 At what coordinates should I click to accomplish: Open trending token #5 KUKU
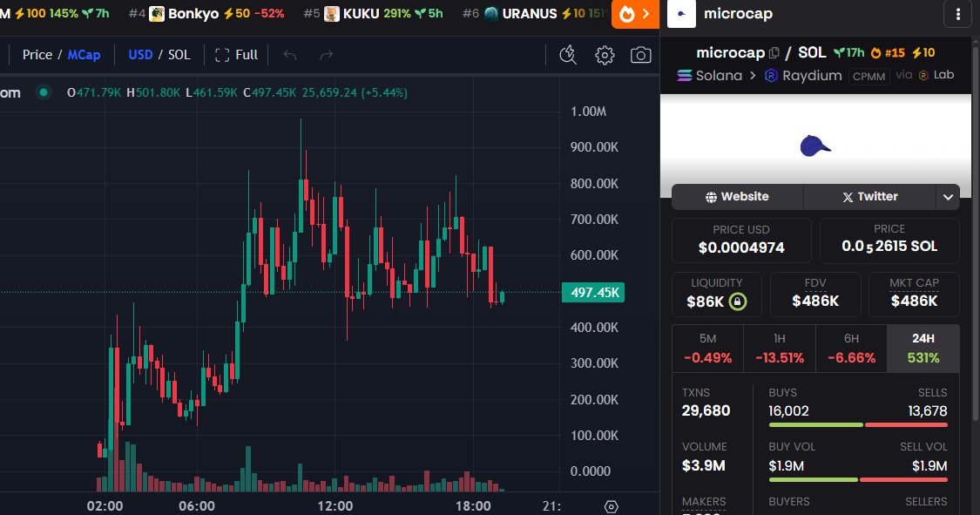click(373, 14)
